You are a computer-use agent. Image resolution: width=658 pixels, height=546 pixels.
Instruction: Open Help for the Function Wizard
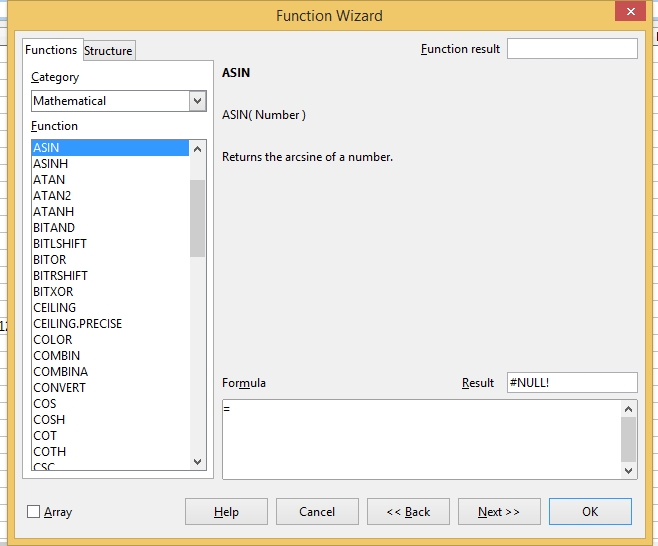pos(226,512)
